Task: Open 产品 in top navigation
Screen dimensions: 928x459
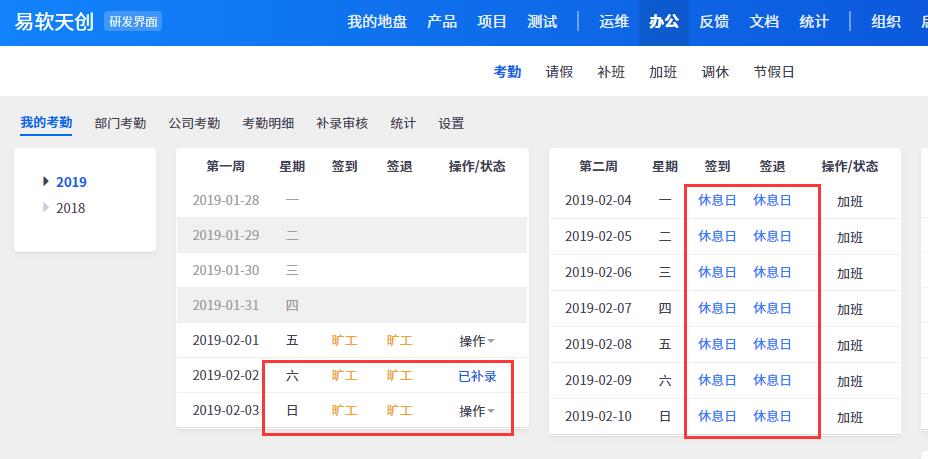Action: tap(442, 22)
